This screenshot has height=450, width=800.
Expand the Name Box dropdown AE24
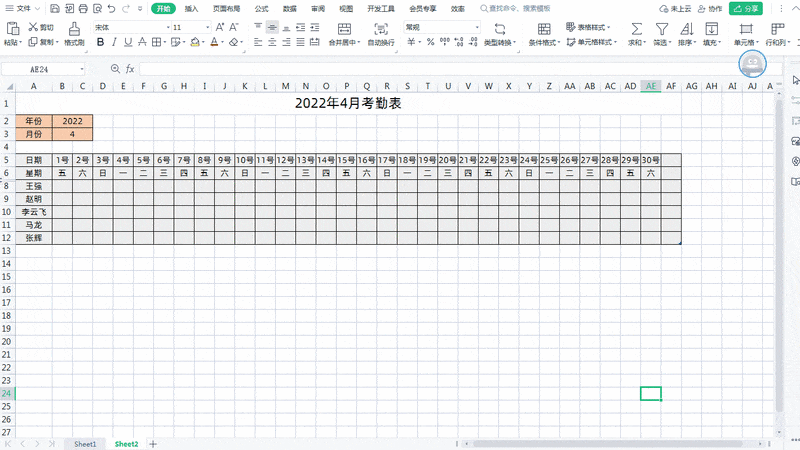[82, 69]
